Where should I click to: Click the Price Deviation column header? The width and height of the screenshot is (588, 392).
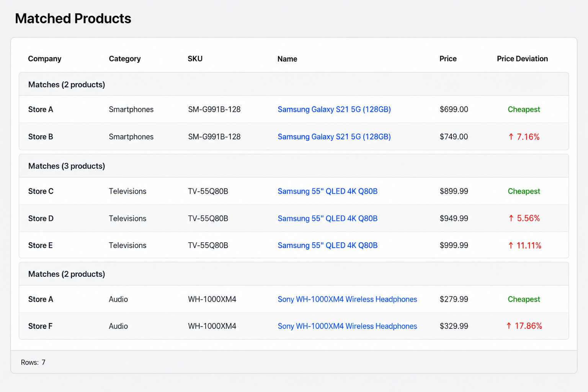point(523,59)
